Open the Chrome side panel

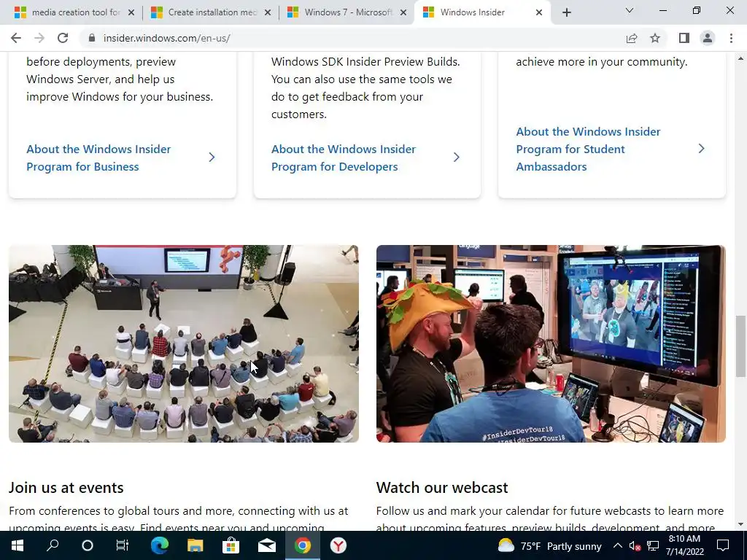684,38
